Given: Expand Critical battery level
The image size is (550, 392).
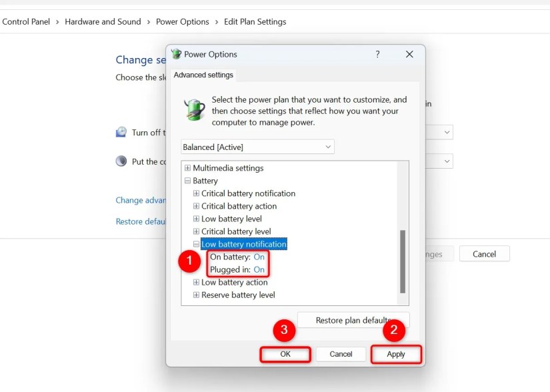Looking at the screenshot, I should tap(196, 231).
